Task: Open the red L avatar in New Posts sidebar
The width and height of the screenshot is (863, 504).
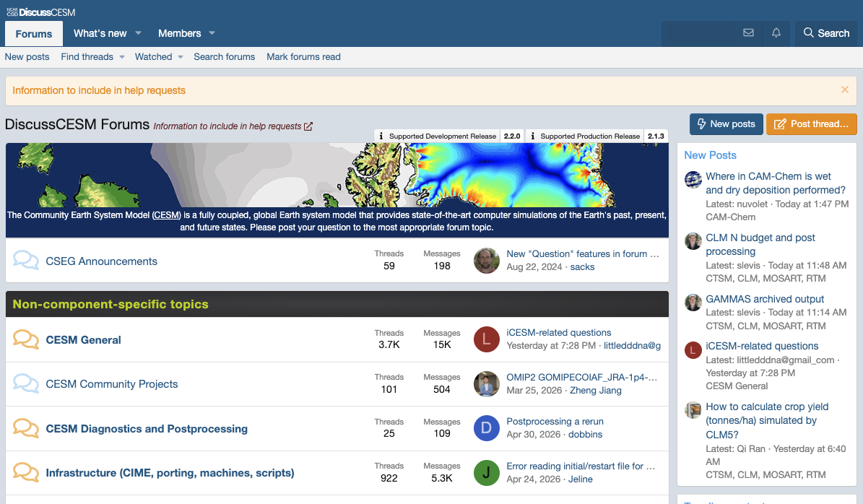Action: pos(693,350)
